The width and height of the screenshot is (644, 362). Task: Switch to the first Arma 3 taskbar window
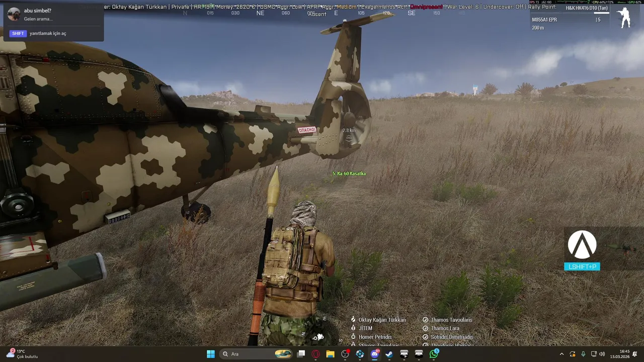404,354
